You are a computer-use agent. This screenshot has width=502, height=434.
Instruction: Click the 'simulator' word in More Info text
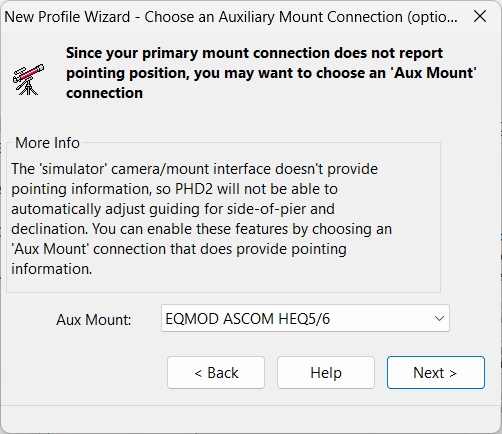tap(73, 169)
